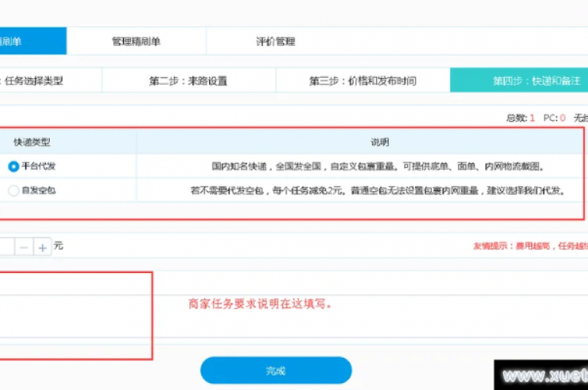Click the 说明 column header
The height and width of the screenshot is (390, 588).
pyautogui.click(x=380, y=142)
